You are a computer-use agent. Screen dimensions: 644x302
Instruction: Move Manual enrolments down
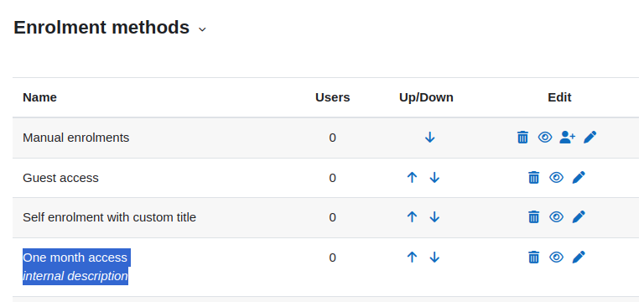coord(429,138)
